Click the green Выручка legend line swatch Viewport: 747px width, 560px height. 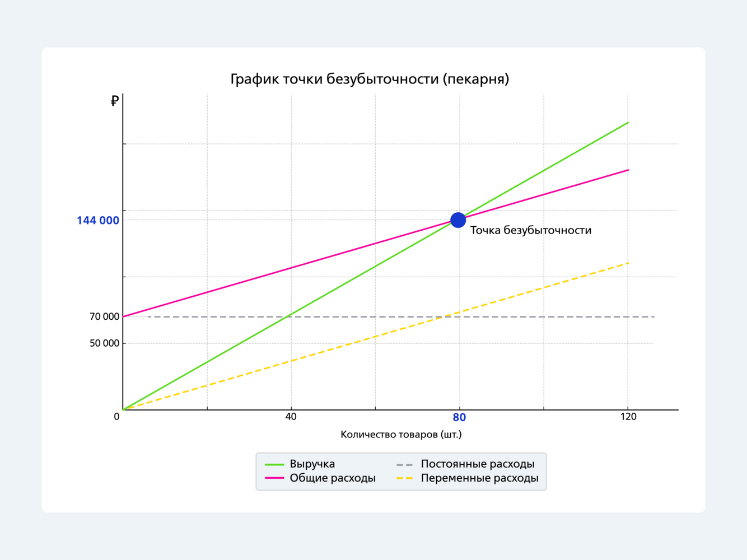click(274, 464)
